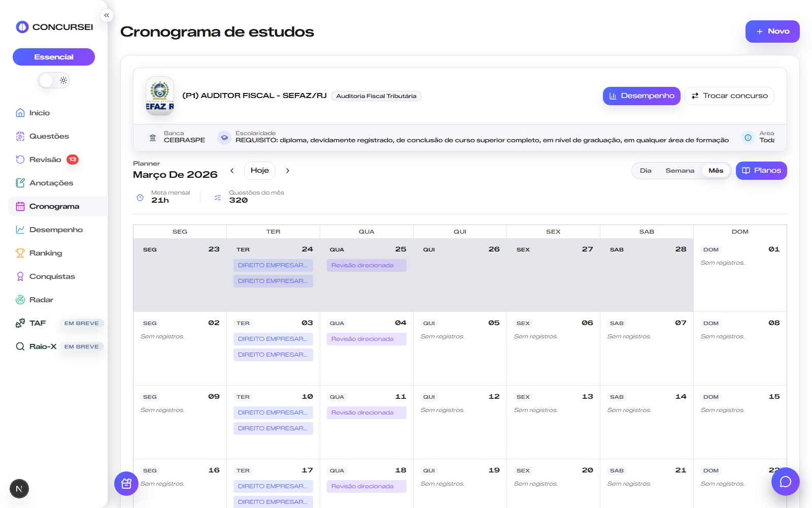
Task: Open the Questões section from the sidebar
Action: point(49,136)
